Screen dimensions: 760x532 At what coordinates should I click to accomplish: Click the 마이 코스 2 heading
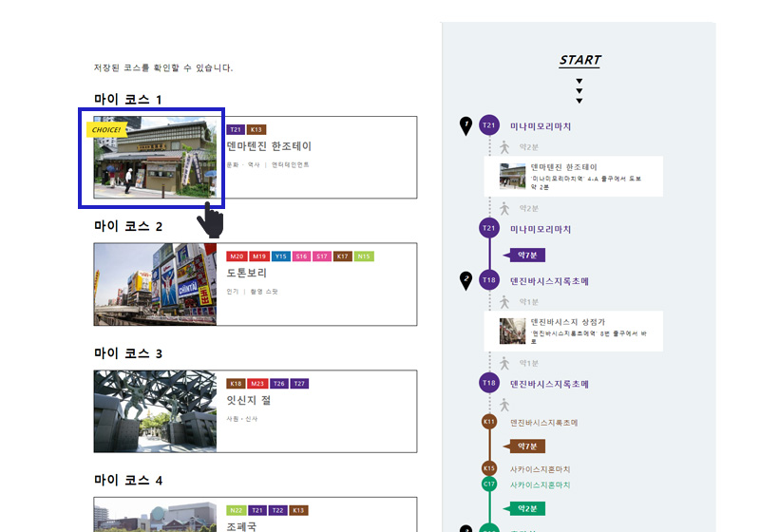point(128,226)
